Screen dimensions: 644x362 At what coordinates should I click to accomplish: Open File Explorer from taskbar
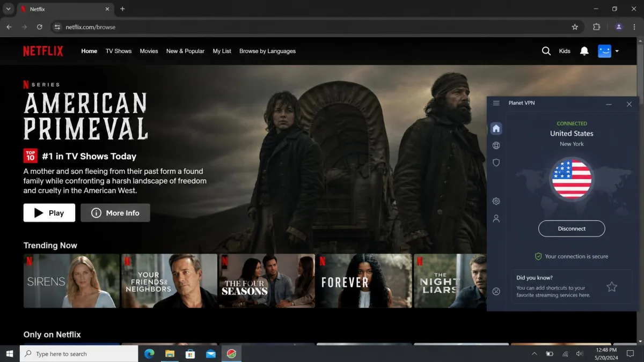click(x=170, y=354)
